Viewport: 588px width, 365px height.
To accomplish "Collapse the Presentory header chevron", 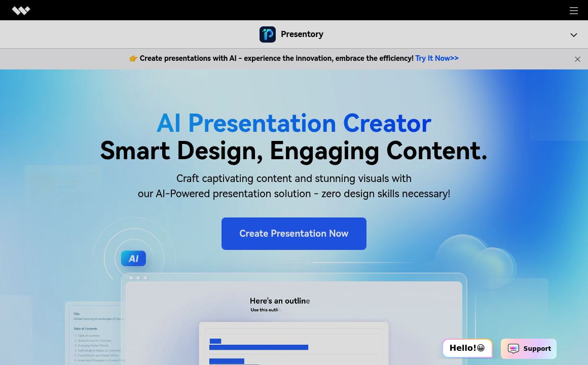I will pos(573,34).
